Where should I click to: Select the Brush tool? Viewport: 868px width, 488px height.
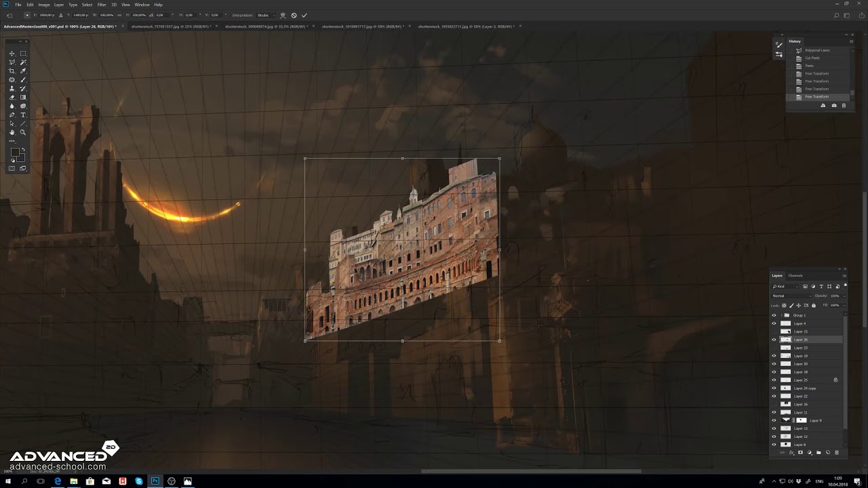pos(23,80)
